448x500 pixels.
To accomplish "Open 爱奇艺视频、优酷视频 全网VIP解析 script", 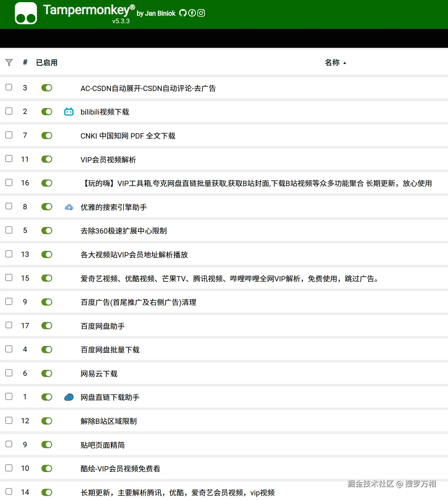I will 230,279.
